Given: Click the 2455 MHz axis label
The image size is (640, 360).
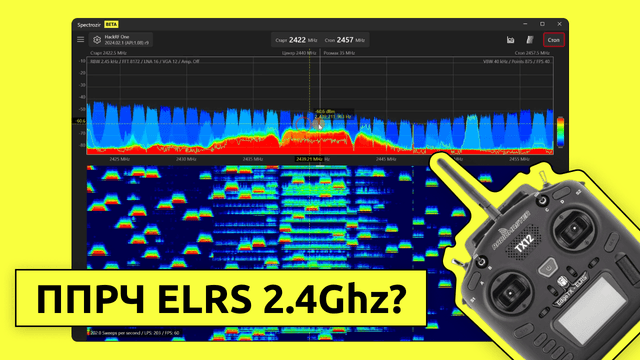Looking at the screenshot, I should pos(519,159).
